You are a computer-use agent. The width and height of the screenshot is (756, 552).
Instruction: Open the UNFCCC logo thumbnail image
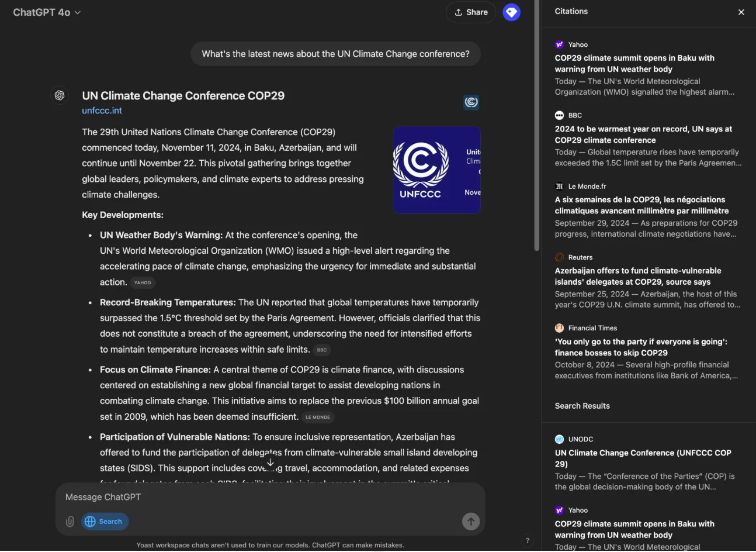coord(436,170)
